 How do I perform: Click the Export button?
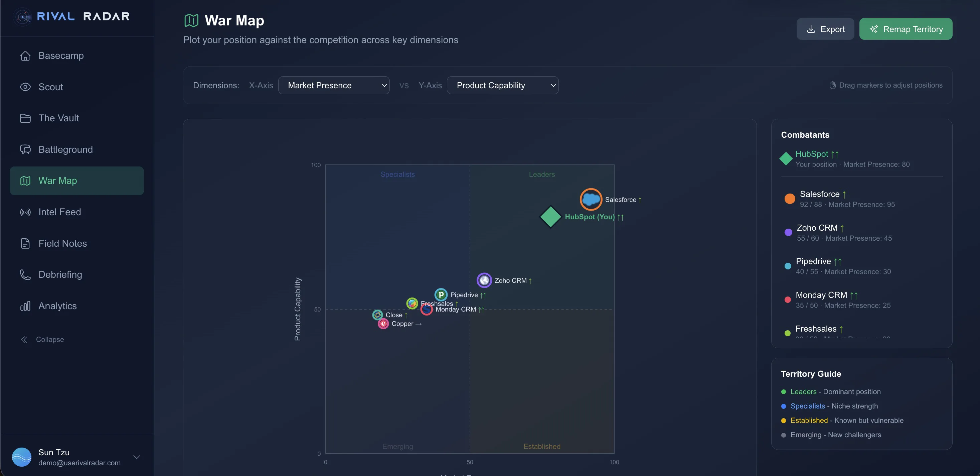(x=825, y=29)
